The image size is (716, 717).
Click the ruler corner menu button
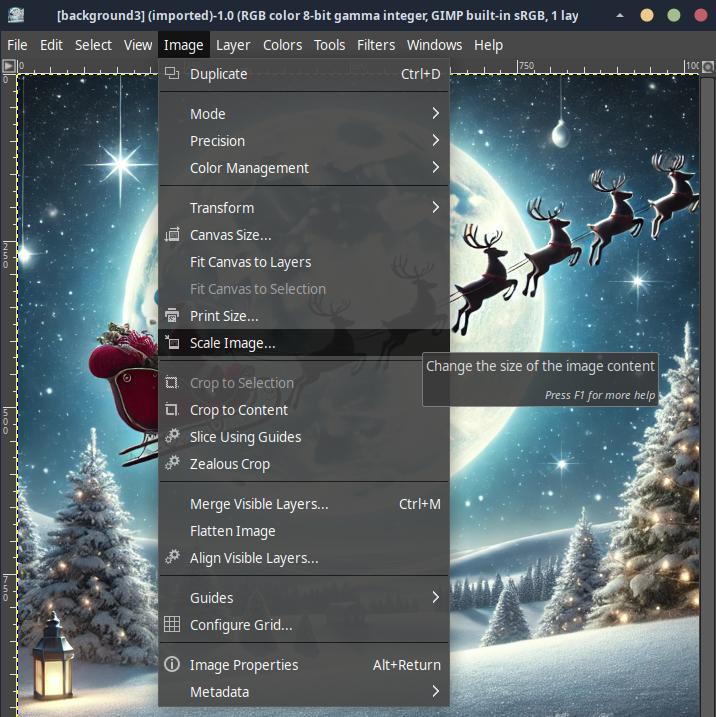click(9, 66)
